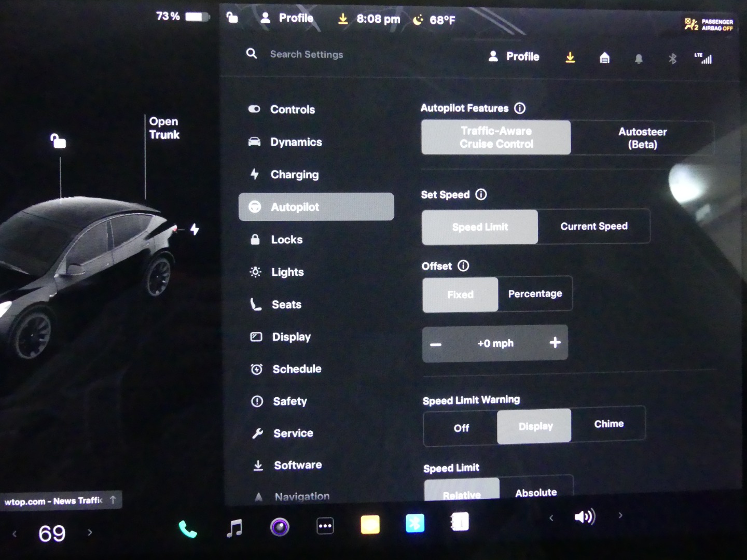
Task: Open the phone app in the dock
Action: pos(188,528)
